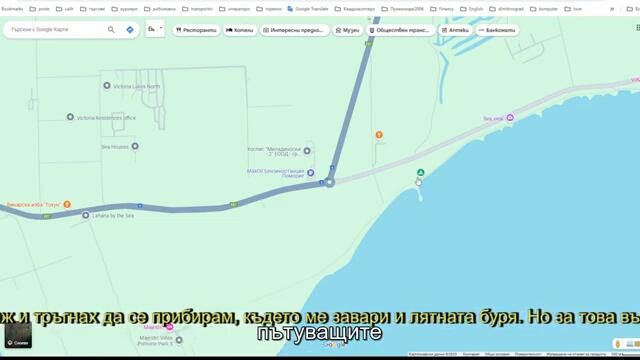640x360 pixels.
Task: Activate the Street View pegman icon
Action: pyautogui.click(x=618, y=344)
